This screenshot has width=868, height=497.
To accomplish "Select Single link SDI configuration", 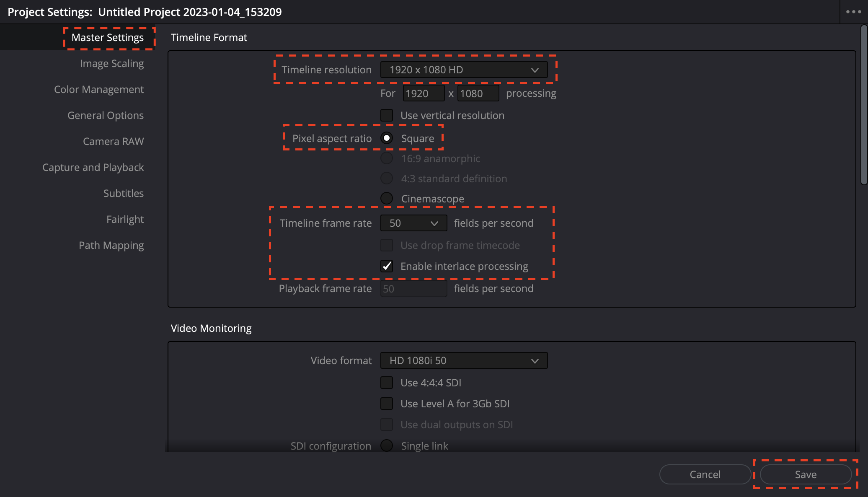I will tap(387, 445).
